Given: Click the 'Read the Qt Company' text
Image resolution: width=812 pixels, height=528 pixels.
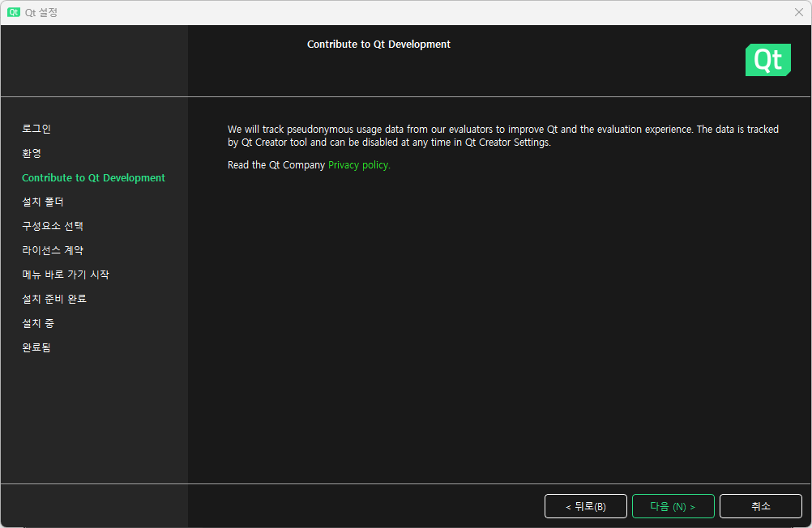Looking at the screenshot, I should coord(276,165).
